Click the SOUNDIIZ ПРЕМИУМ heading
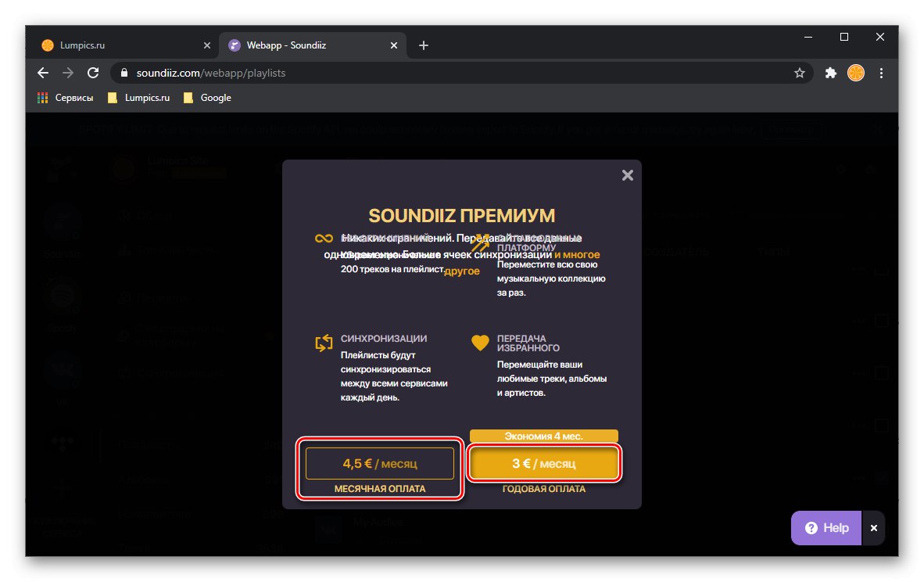 click(x=462, y=216)
